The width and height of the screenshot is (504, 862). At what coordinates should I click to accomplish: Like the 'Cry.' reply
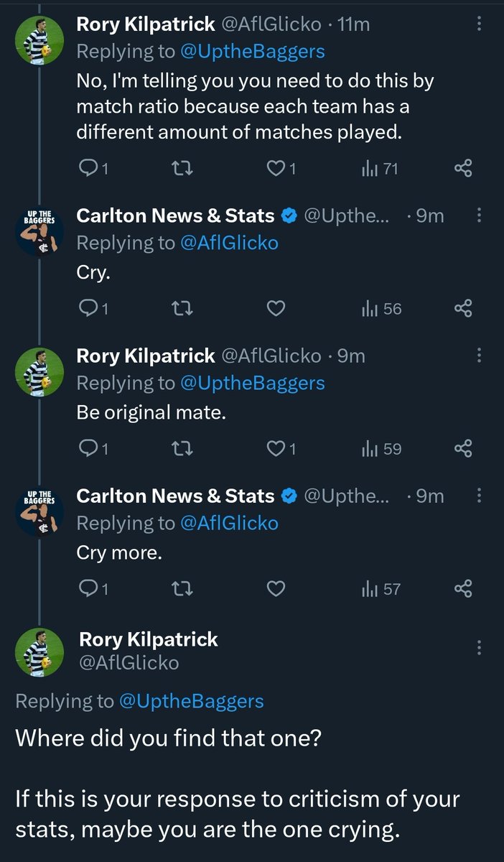click(x=276, y=309)
